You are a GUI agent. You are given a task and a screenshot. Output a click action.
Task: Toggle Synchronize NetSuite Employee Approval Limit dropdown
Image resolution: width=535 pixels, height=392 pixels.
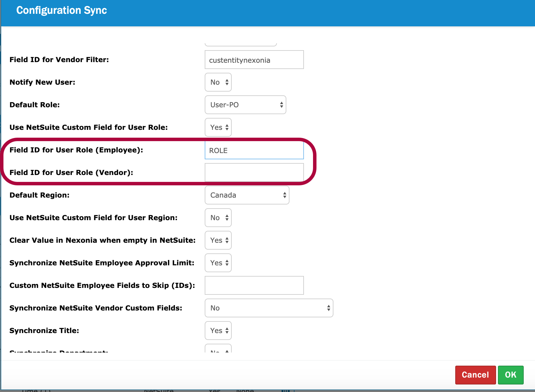click(x=218, y=263)
